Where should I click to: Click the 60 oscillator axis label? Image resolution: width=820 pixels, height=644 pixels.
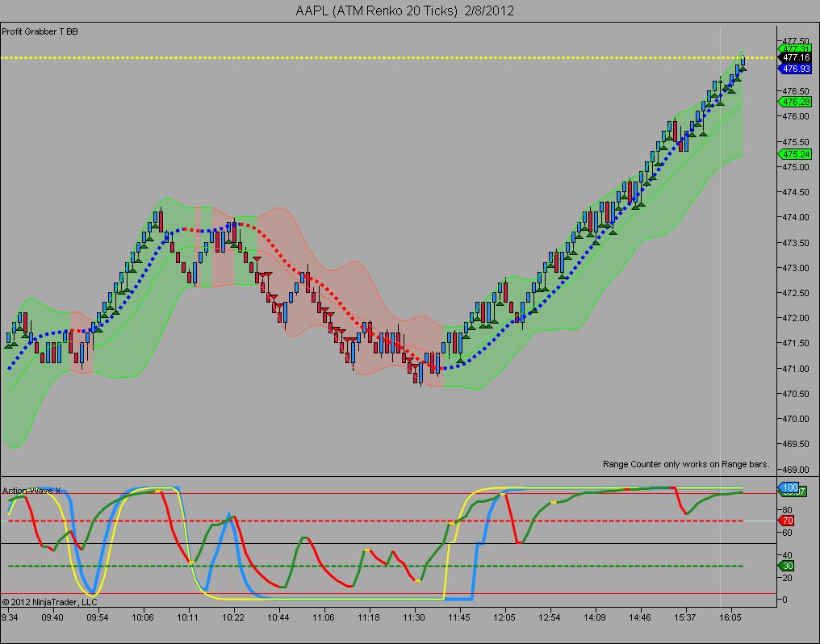coord(787,533)
